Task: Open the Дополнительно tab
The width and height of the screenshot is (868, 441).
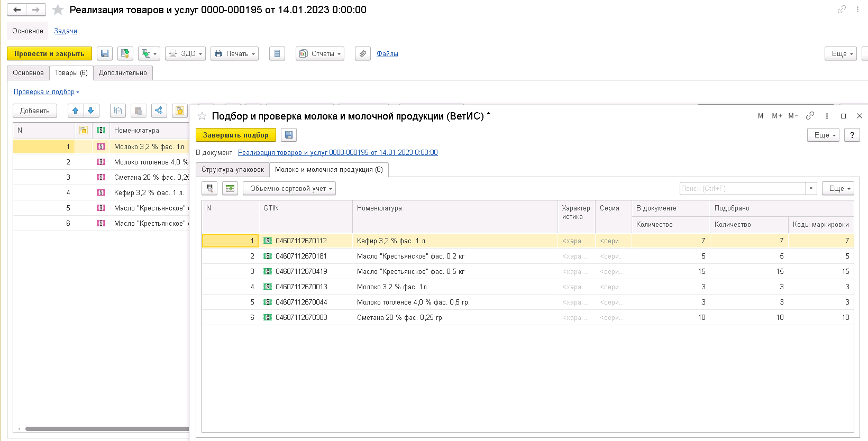Action: coord(123,73)
